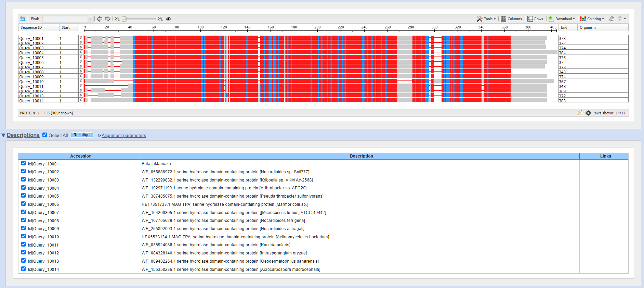Click inside the Find text field
Image resolution: width=644 pixels, height=288 pixels.
click(x=65, y=19)
